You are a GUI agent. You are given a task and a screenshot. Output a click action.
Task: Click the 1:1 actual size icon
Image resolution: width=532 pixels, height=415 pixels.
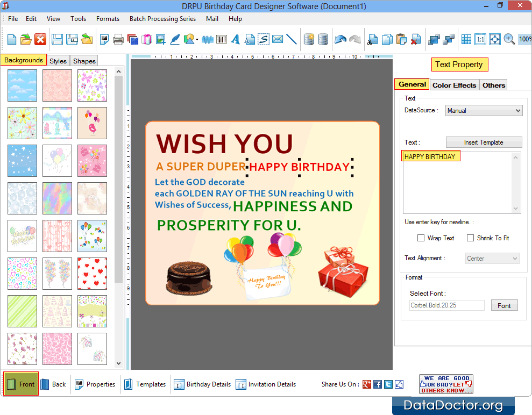(480, 40)
